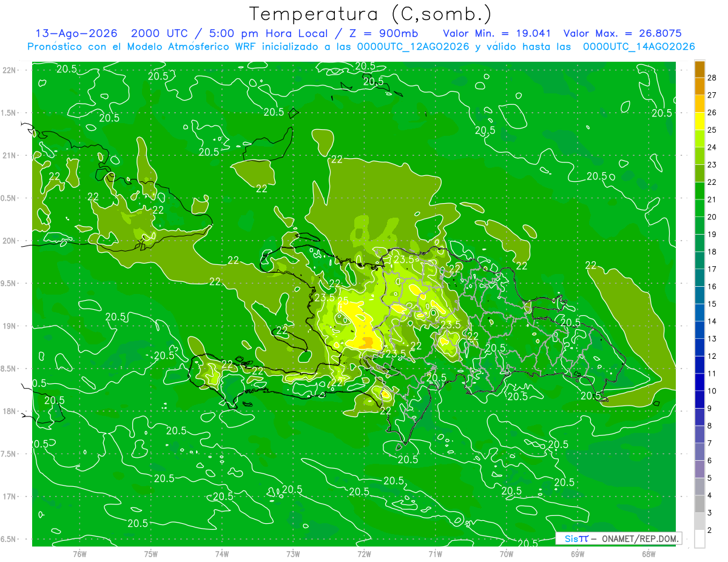This screenshot has height=562, width=728.
Task: Click the longitude axis label '76W'
Action: 79,554
